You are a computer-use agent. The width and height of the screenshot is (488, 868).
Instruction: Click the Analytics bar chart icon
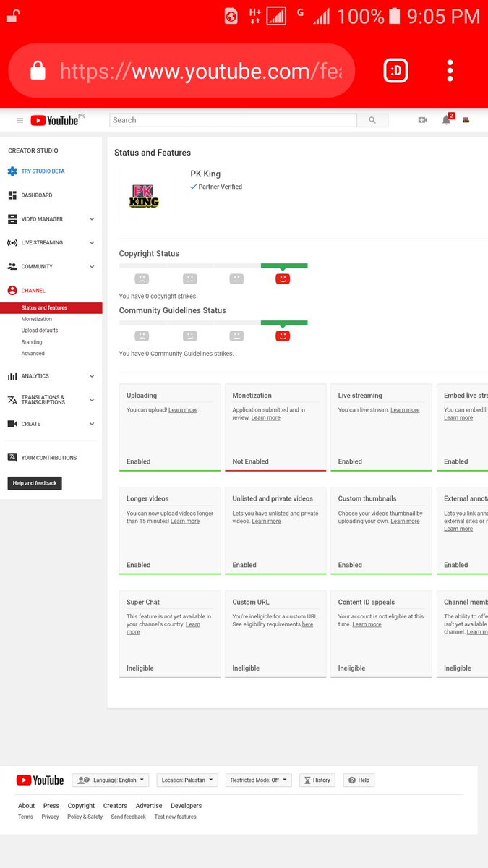(x=12, y=376)
